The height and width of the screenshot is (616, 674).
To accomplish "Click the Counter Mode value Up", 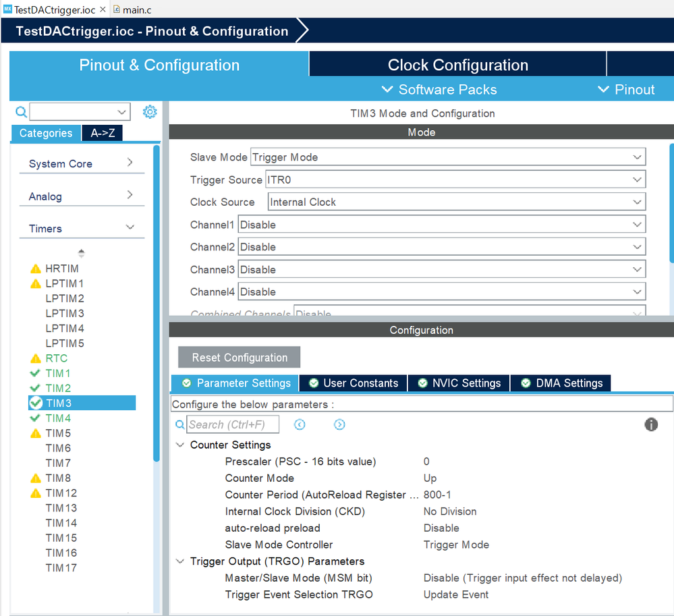I will [x=430, y=478].
